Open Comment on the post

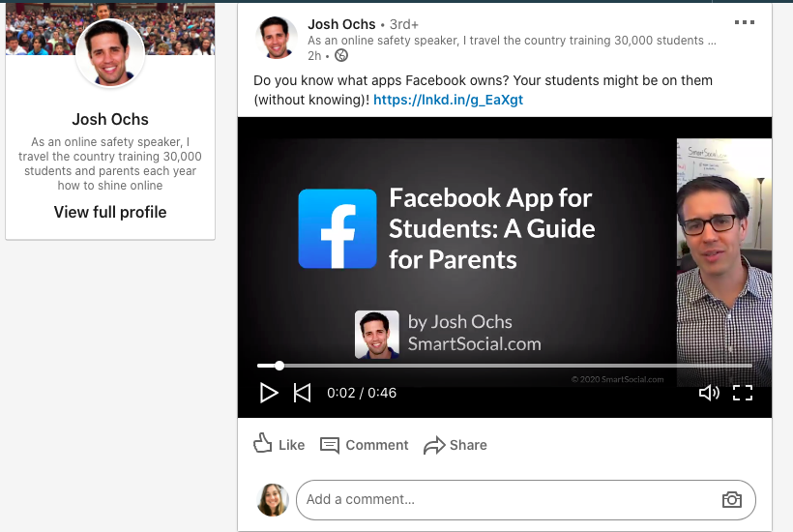pyautogui.click(x=365, y=445)
